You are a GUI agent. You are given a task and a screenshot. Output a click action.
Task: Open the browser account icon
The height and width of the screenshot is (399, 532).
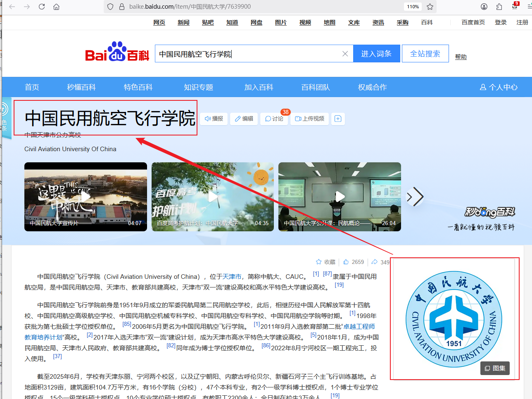pos(484,7)
